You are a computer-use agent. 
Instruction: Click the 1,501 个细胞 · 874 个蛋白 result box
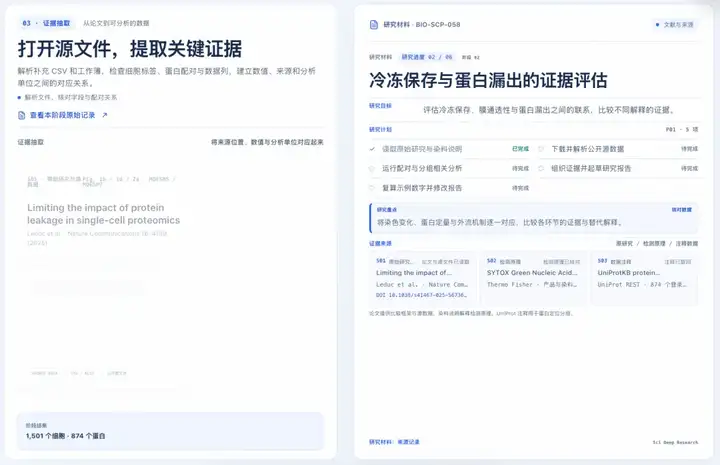click(x=170, y=431)
